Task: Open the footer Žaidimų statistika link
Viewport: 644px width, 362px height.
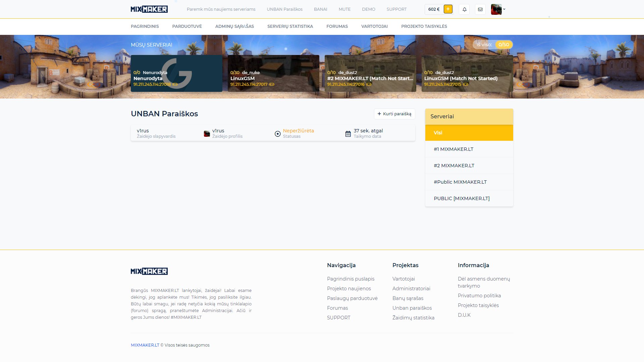Action: [413, 318]
